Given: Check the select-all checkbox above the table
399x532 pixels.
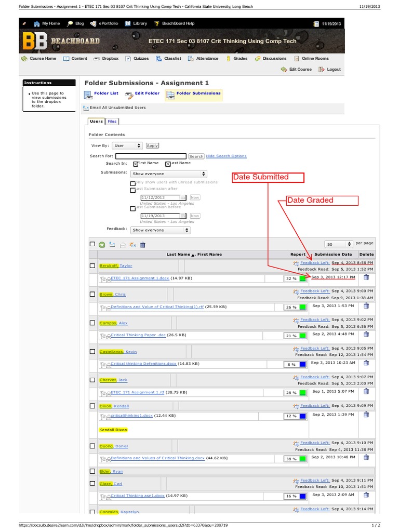Looking at the screenshot, I should (x=92, y=244).
